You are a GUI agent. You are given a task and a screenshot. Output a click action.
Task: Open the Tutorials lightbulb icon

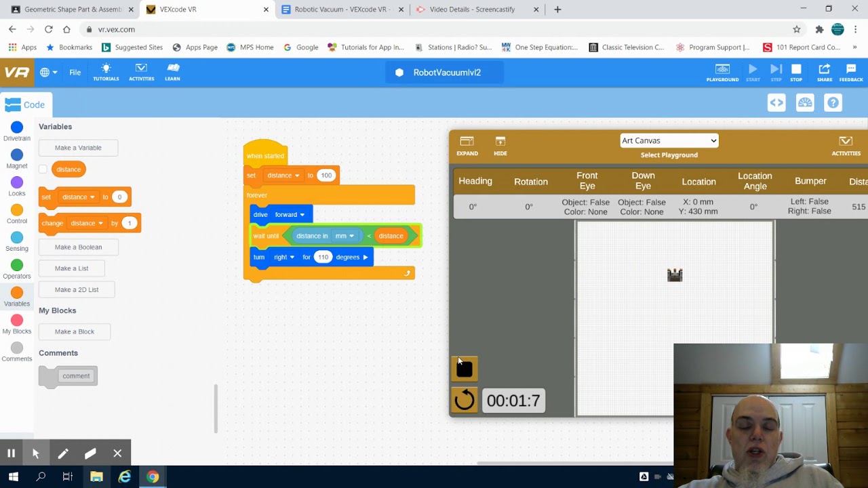(x=106, y=72)
